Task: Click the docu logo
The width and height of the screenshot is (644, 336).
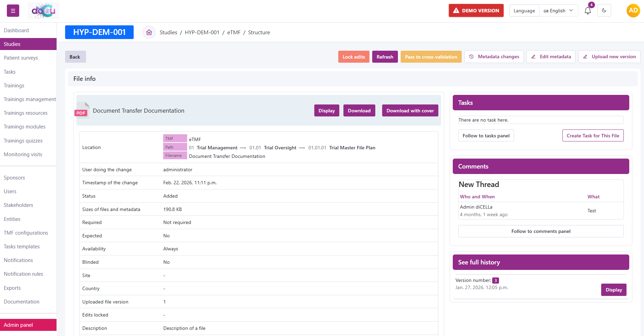Action: tap(43, 11)
